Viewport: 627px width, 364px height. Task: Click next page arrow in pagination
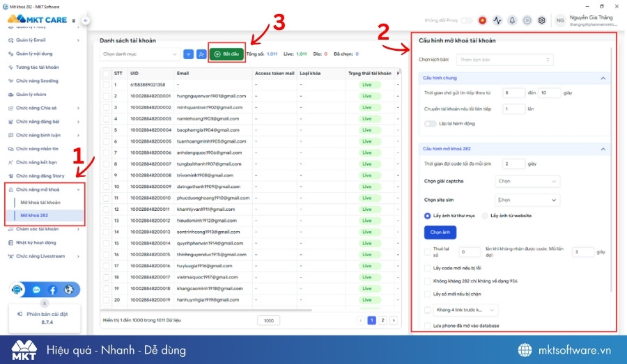tap(394, 320)
